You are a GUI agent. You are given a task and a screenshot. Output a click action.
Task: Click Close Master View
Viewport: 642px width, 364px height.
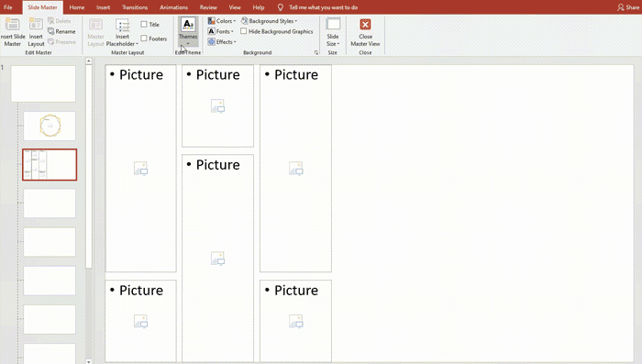pos(365,32)
